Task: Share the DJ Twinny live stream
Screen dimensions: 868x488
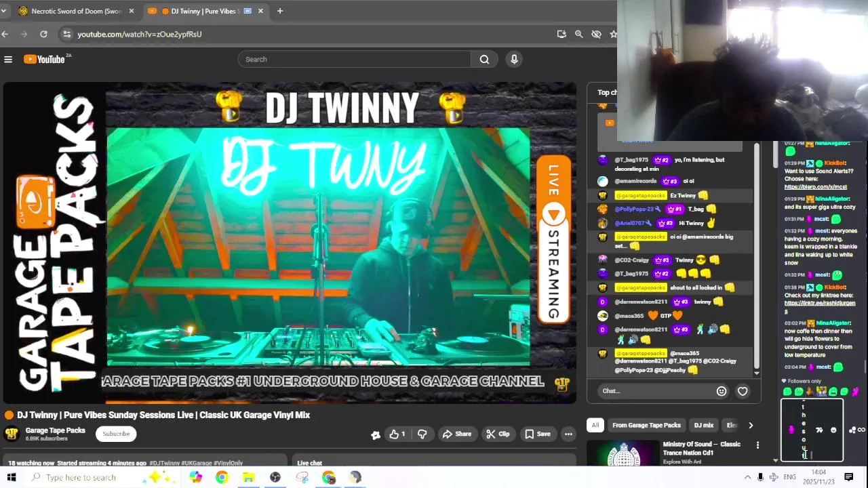Action: [x=456, y=434]
